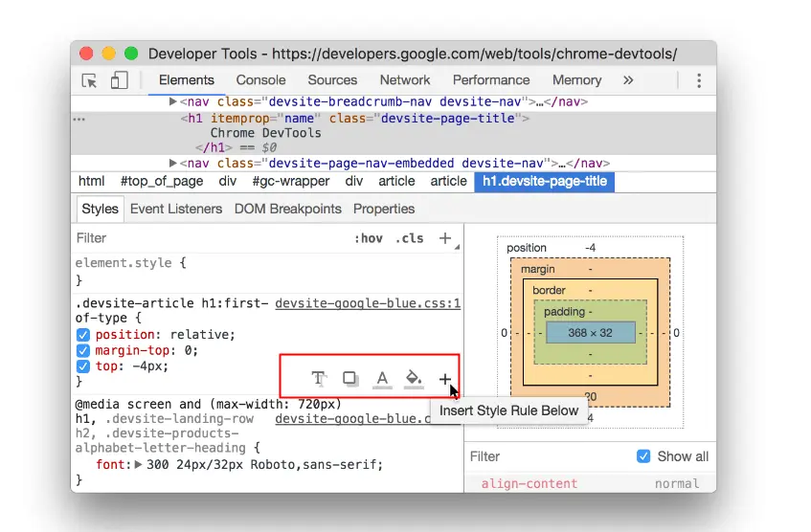Click the margin box label
811x532 pixels.
537,270
